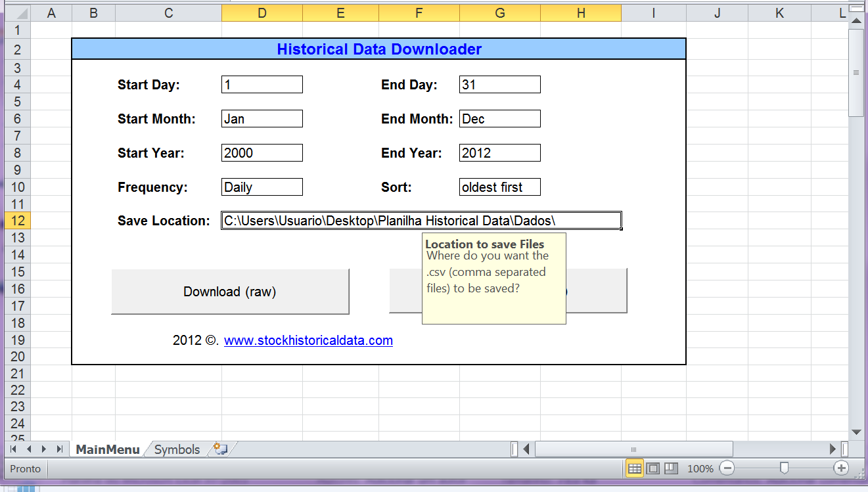This screenshot has width=868, height=492.
Task: Click the horizontal scrollbar right arrow
Action: 833,449
